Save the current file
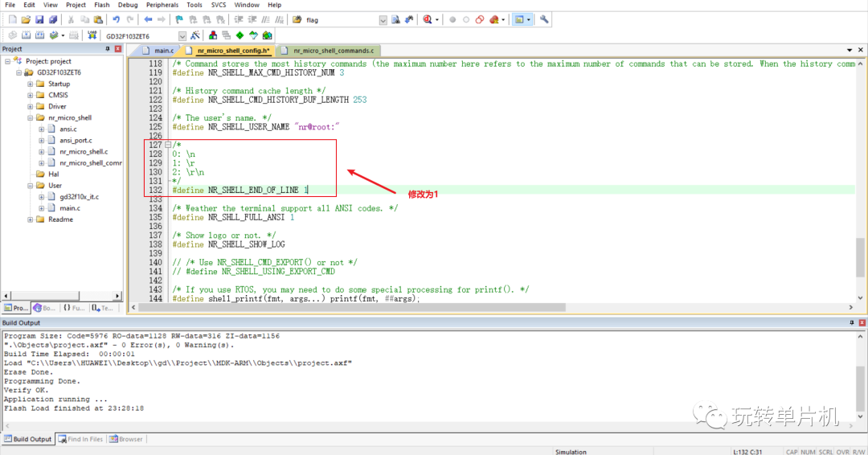This screenshot has width=868, height=455. (39, 19)
